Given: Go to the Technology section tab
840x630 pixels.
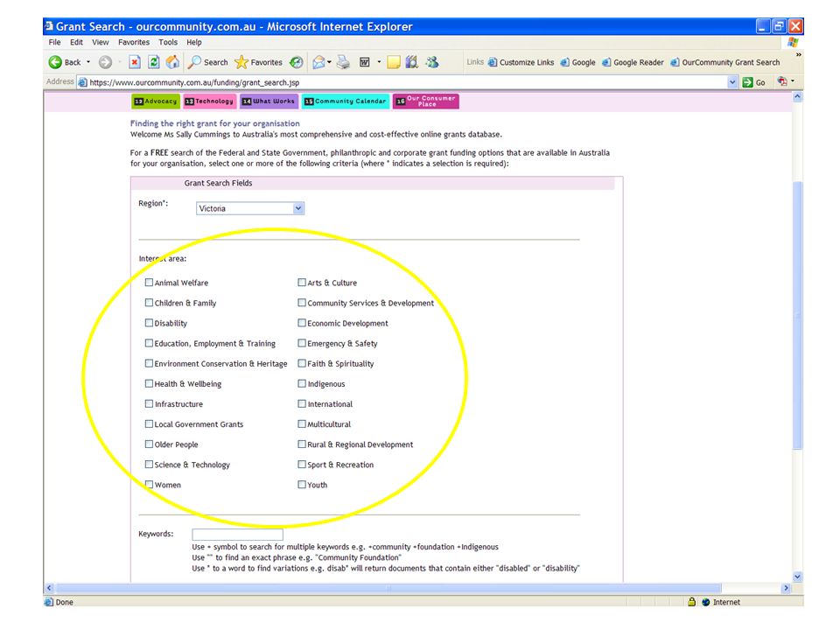Looking at the screenshot, I should [x=209, y=101].
